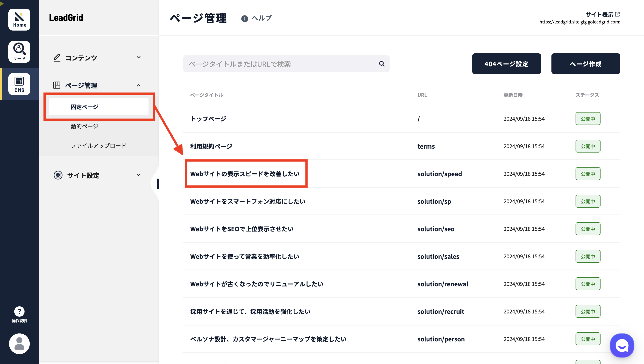This screenshot has height=364, width=644.
Task: Click the terms URL cell
Action: tap(426, 146)
